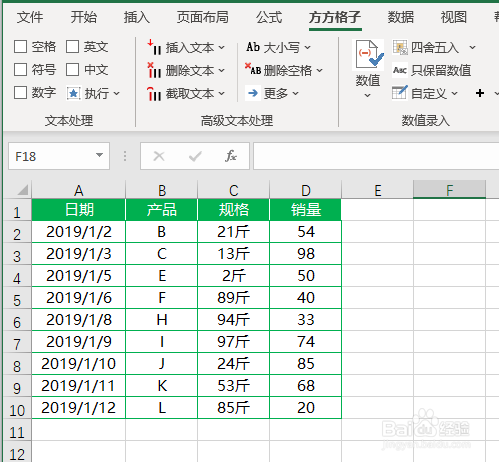Expand the 删除文本 dropdown arrow
499x462 pixels.
pyautogui.click(x=222, y=71)
